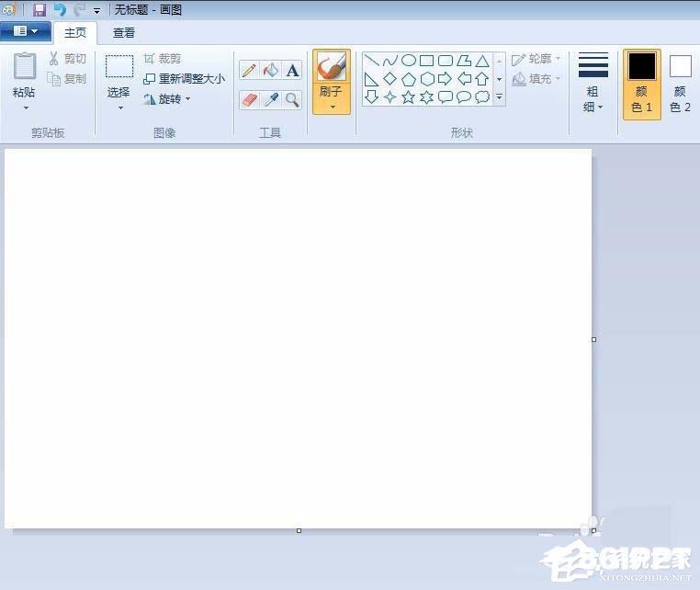Click Resize (重新调整大小) button
This screenshot has height=590, width=700.
tap(184, 79)
